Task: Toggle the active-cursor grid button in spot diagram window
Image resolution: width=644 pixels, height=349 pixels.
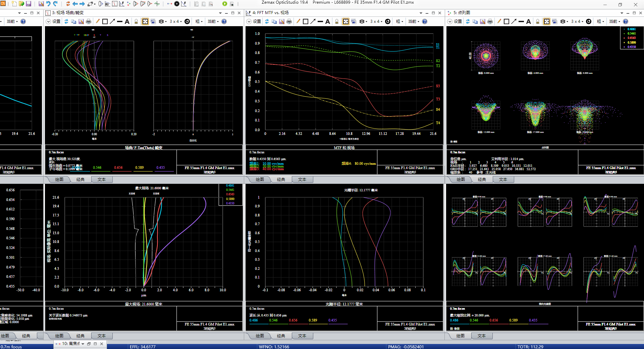Action: [x=546, y=21]
